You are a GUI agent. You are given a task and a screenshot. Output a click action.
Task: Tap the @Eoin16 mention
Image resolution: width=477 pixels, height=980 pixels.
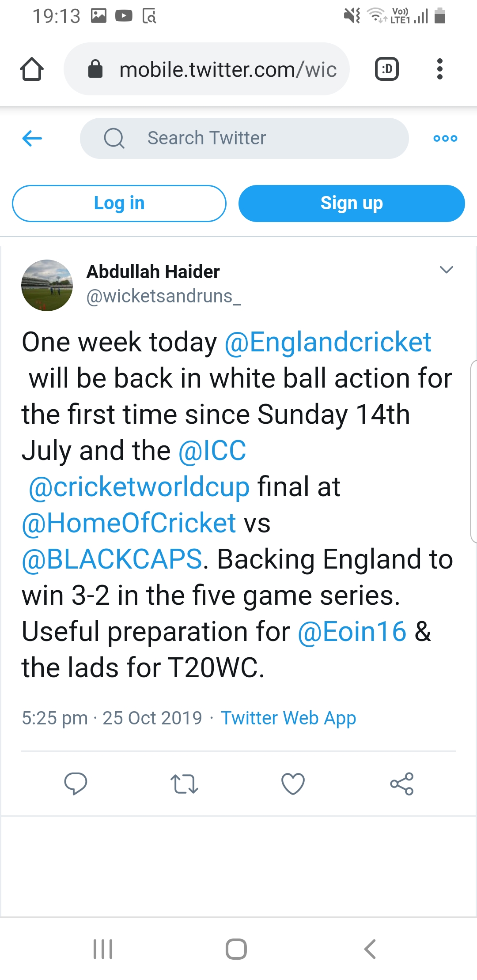pos(352,632)
